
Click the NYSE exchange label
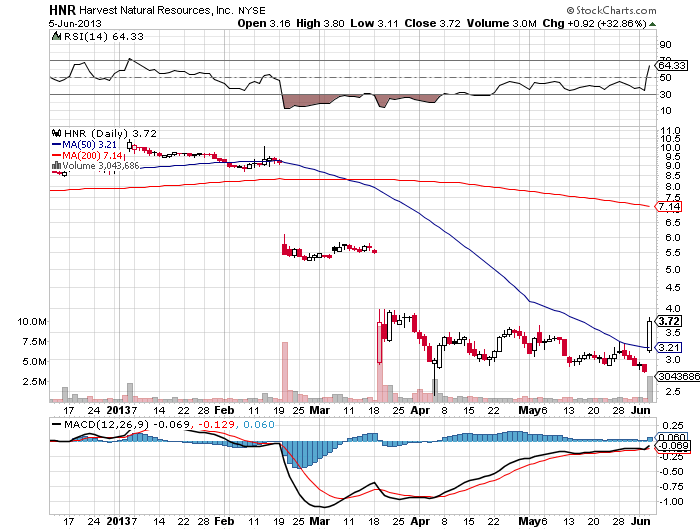click(252, 10)
